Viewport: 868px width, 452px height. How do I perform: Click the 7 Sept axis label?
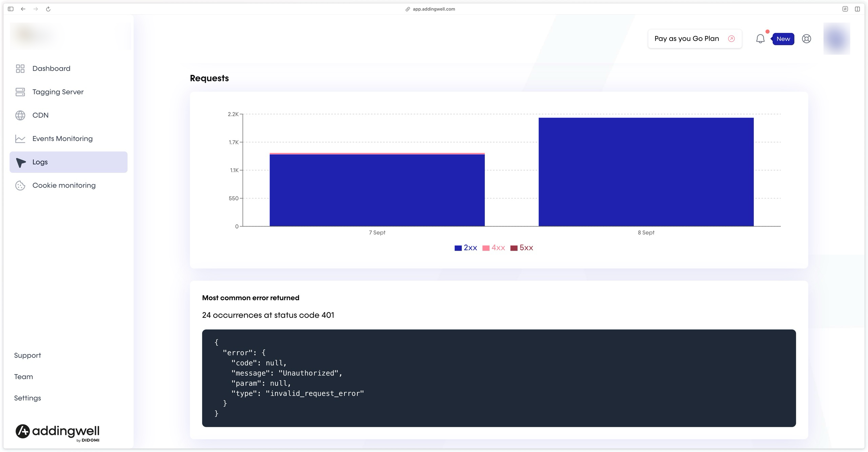tap(377, 233)
